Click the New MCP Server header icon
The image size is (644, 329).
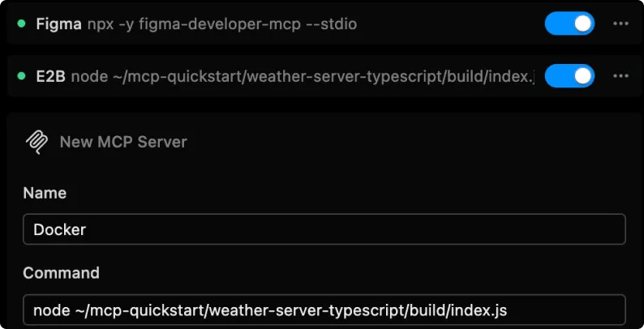click(37, 142)
